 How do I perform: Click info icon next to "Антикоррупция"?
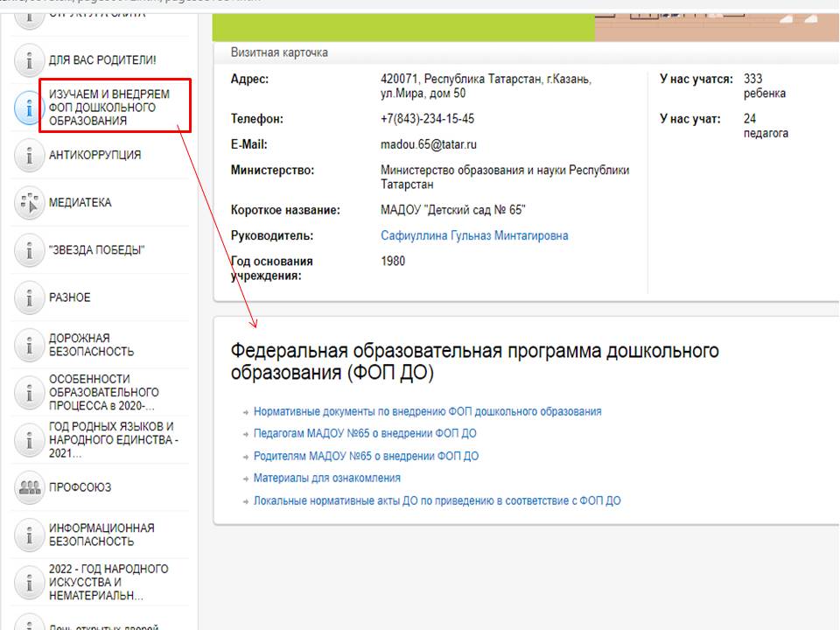30,156
